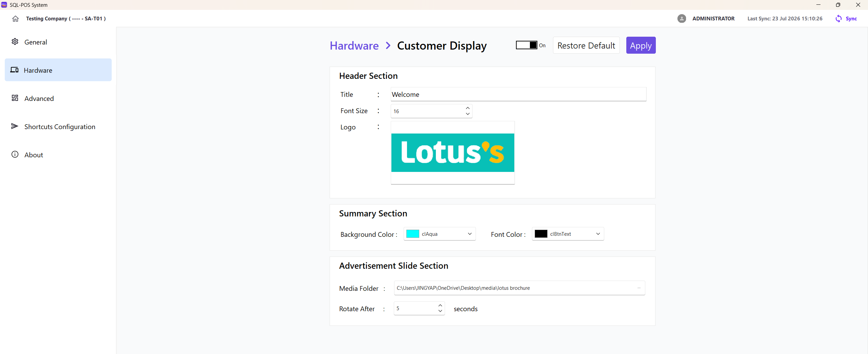Click the Customer Display page title
This screenshot has height=354, width=868.
pyautogui.click(x=442, y=46)
